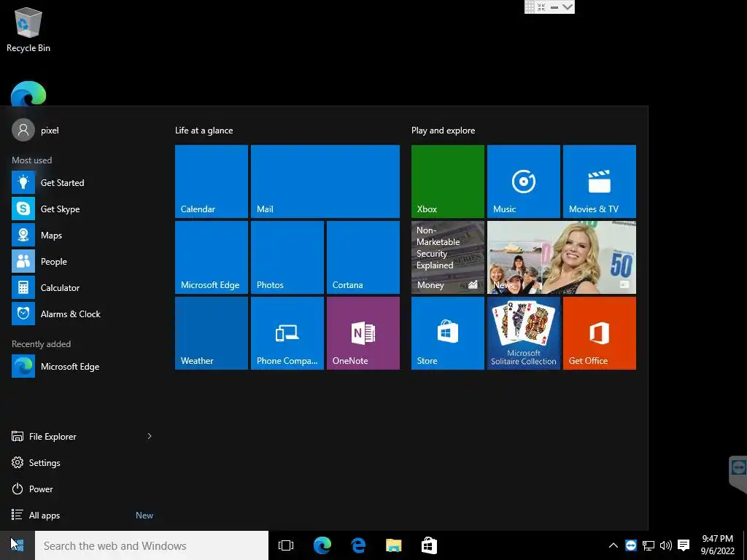Launch legacy Edge from taskbar
Viewport: 747px width, 560px height.
357,545
